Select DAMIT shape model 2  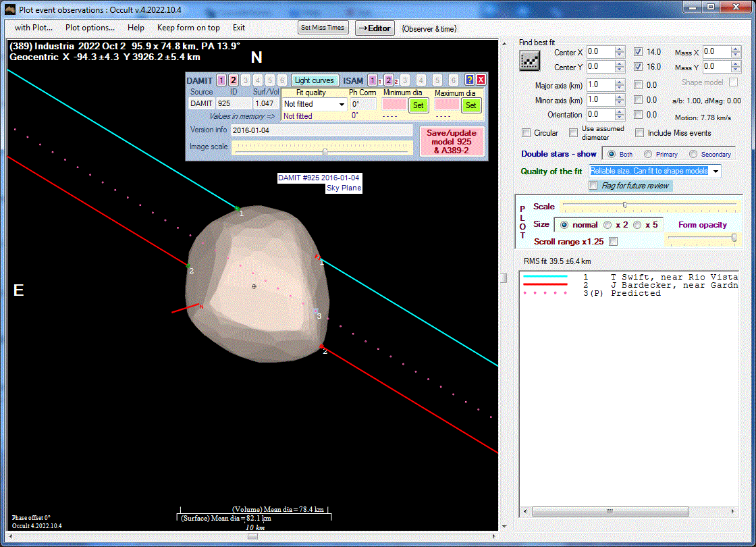233,80
